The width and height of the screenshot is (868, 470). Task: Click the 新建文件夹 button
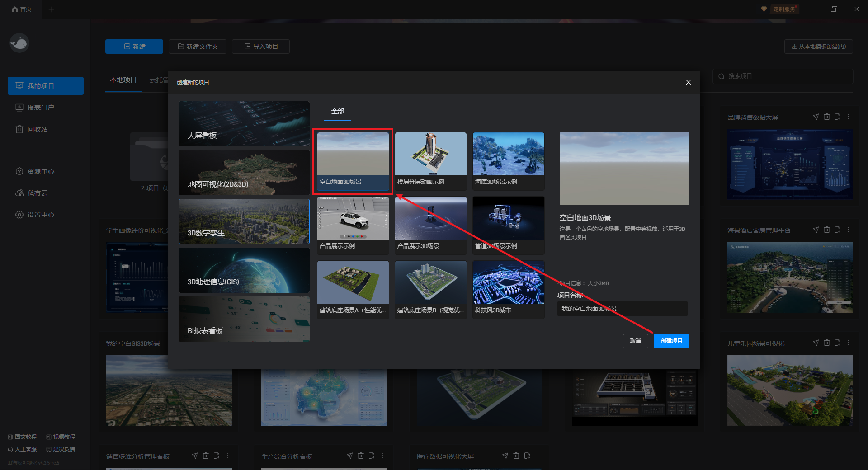click(198, 47)
